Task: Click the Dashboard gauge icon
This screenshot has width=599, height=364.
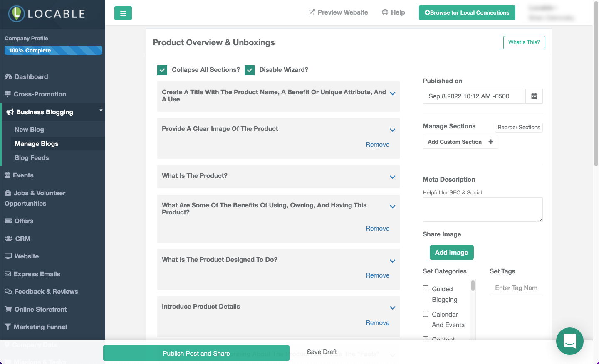Action: pos(8,77)
